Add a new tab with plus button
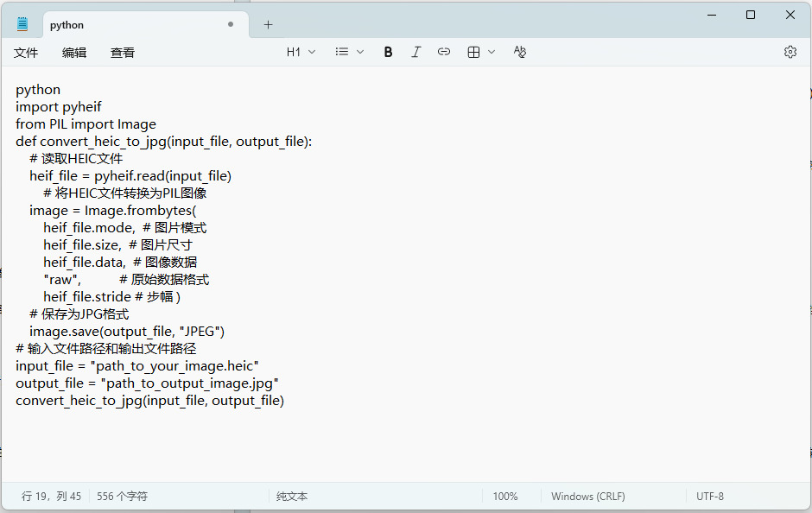This screenshot has width=812, height=513. pos(269,25)
